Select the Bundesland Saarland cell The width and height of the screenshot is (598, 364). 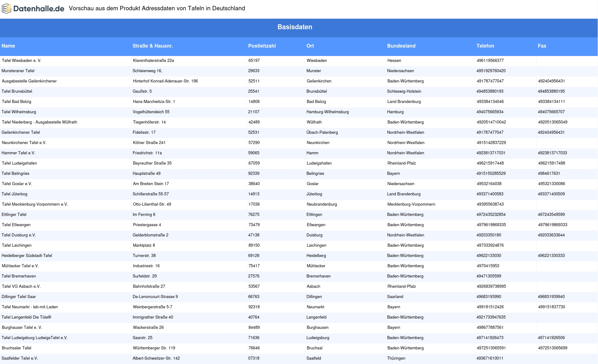tap(395, 297)
